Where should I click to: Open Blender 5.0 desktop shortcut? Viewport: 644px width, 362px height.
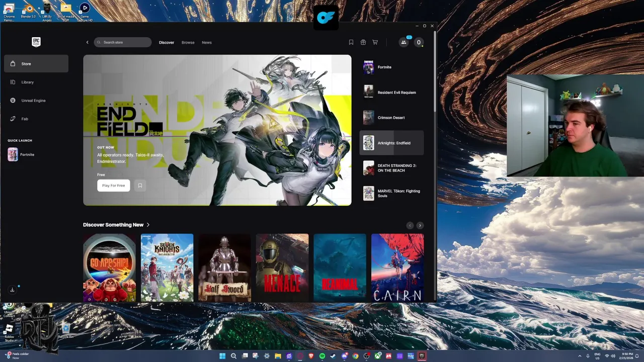tap(28, 11)
